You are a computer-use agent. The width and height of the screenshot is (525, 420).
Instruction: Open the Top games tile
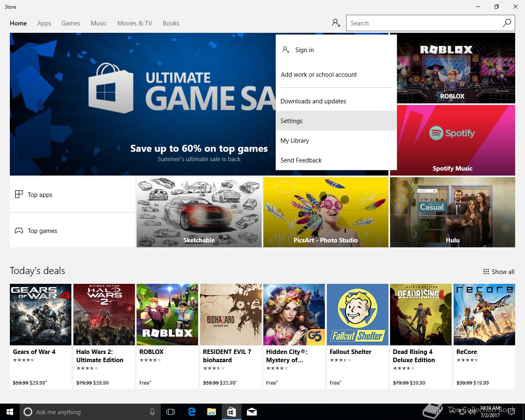72,231
